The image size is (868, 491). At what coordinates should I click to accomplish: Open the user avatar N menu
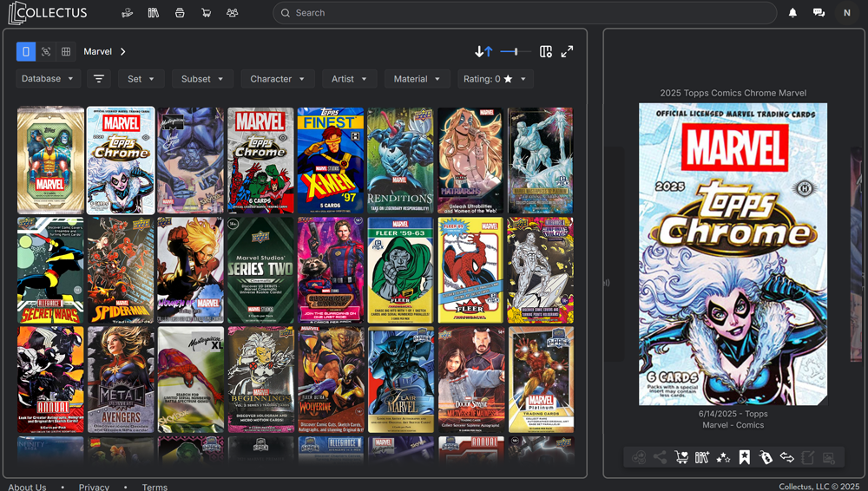tap(846, 13)
